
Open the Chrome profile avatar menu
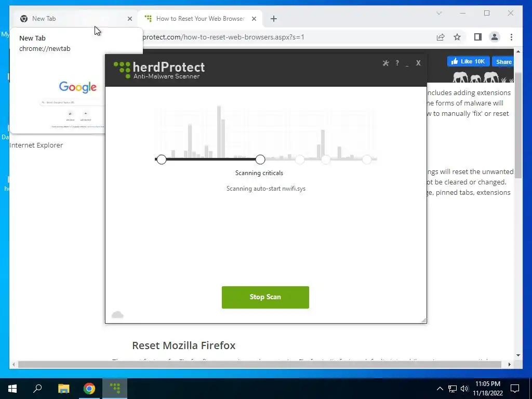click(495, 37)
